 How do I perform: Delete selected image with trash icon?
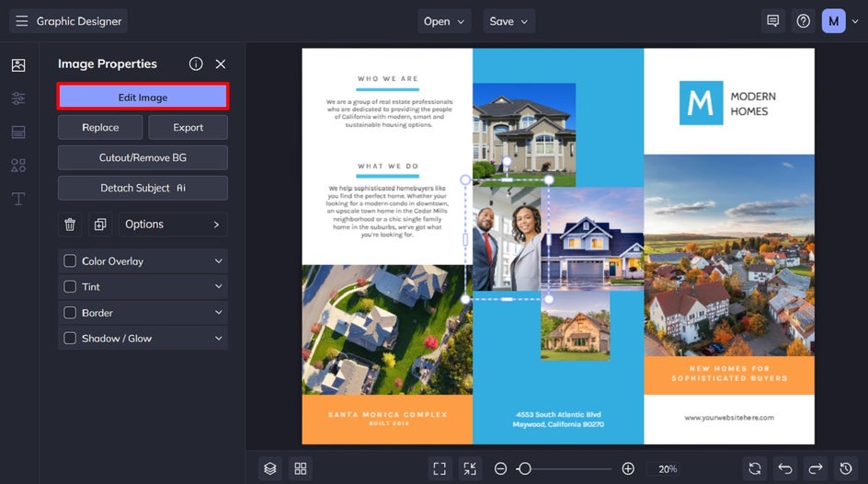(x=70, y=225)
